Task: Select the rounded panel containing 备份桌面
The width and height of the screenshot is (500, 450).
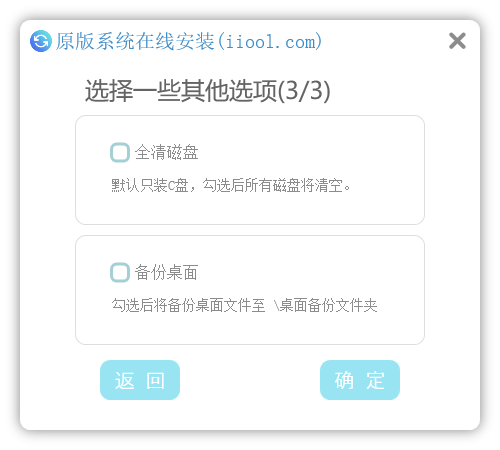Action: click(x=250, y=290)
